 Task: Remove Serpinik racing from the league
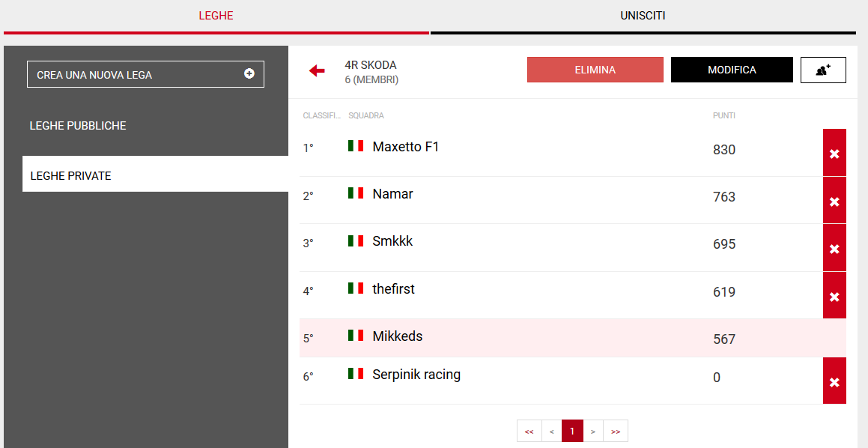(x=834, y=381)
